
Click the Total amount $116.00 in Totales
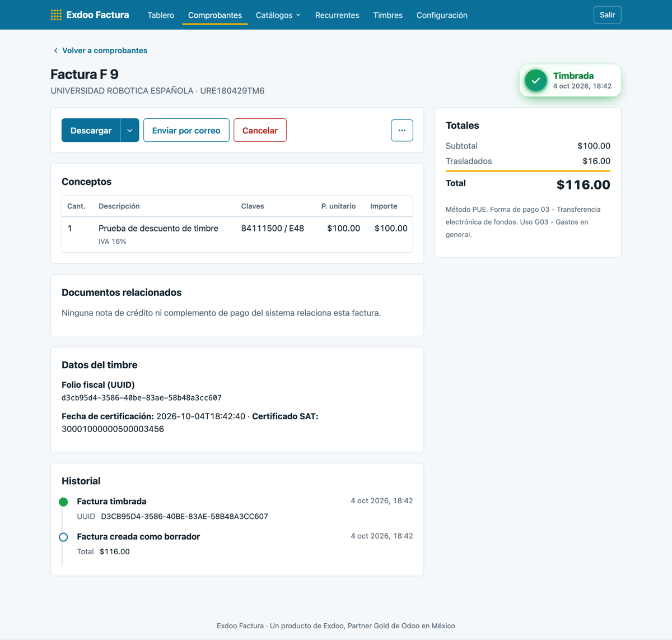pos(584,185)
